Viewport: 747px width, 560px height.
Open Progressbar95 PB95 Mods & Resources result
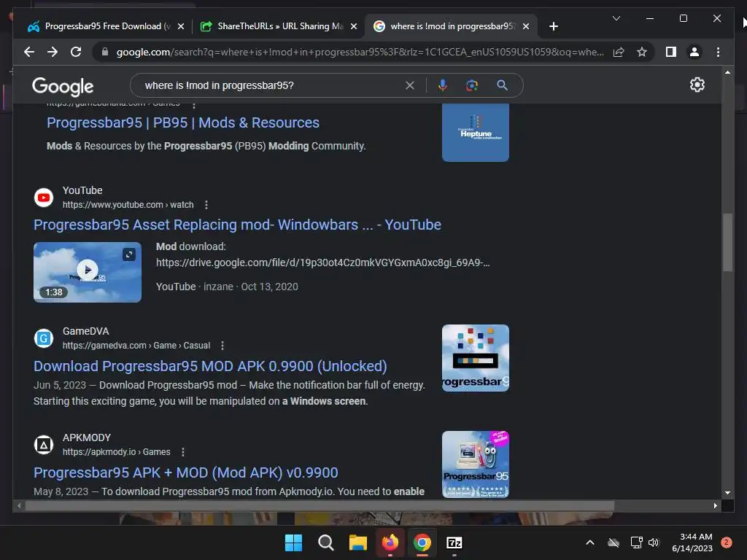click(183, 122)
